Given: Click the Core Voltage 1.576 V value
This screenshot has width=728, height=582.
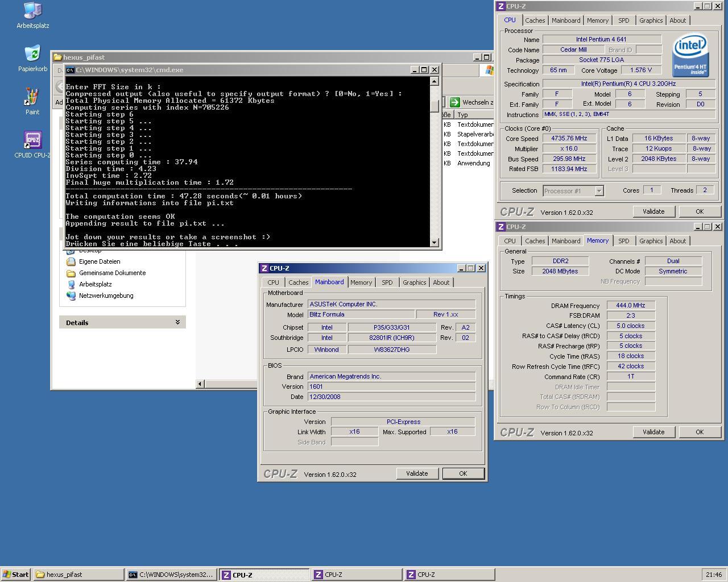Looking at the screenshot, I should pyautogui.click(x=641, y=70).
